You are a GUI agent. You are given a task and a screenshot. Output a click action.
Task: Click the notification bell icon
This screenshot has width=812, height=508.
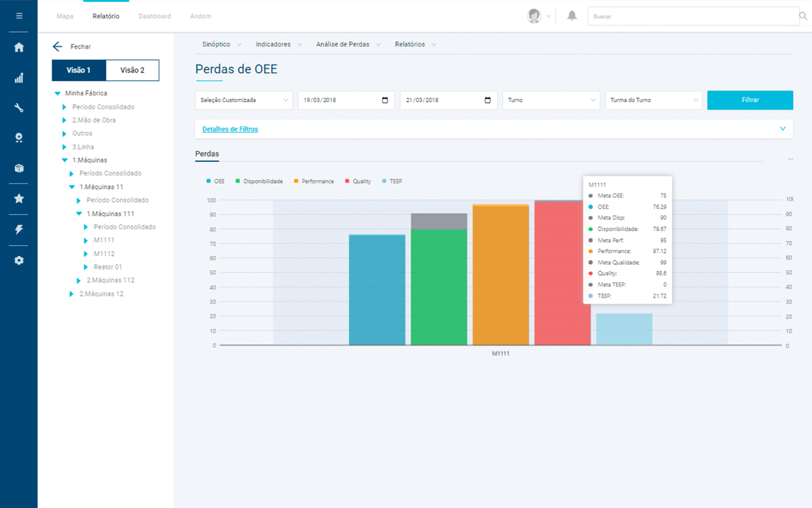(572, 16)
